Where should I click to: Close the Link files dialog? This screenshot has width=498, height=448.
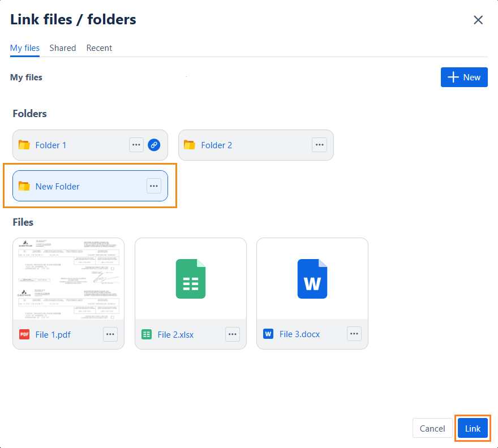click(478, 20)
